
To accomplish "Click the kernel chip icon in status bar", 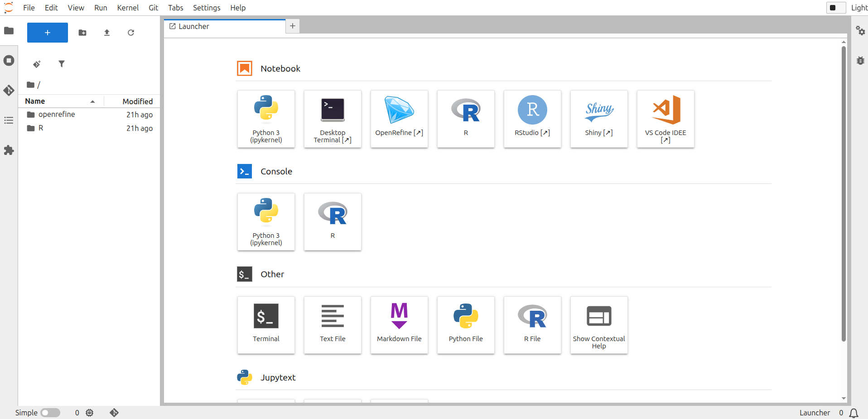I will click(x=90, y=413).
